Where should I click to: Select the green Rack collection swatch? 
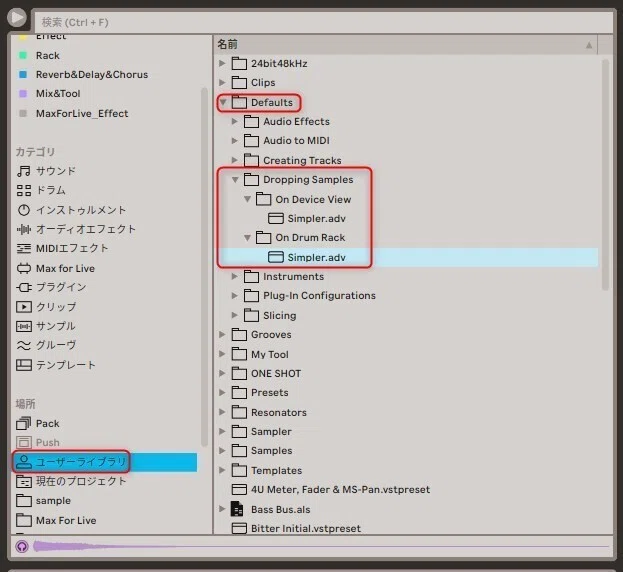point(23,55)
